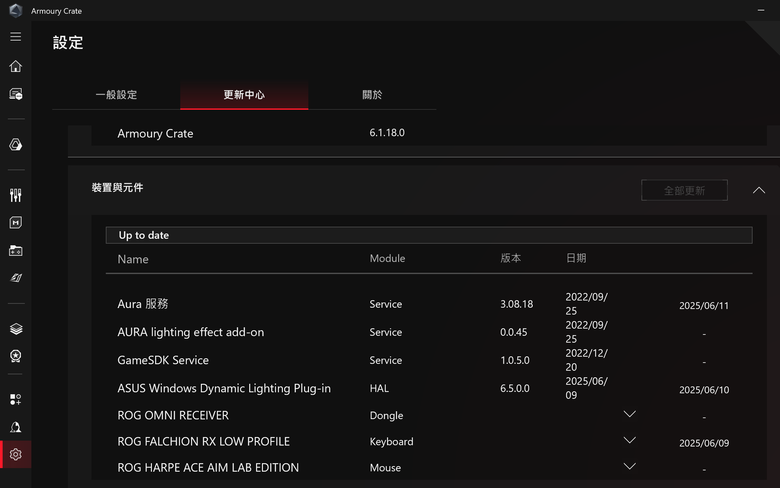Select AURA lighting effect add-on row
The image size is (780, 488).
click(191, 332)
